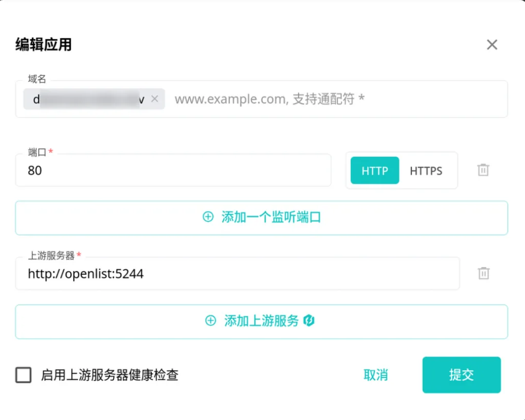Delete the port 80 row with trash icon
This screenshot has height=420, width=525.
483,170
